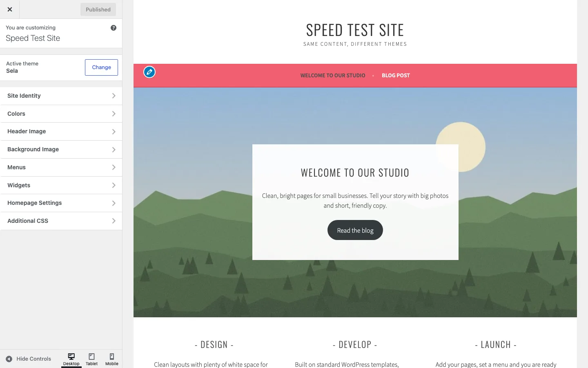Expand the Menus panel chevron
Viewport: 588px width, 368px height.
tap(114, 167)
